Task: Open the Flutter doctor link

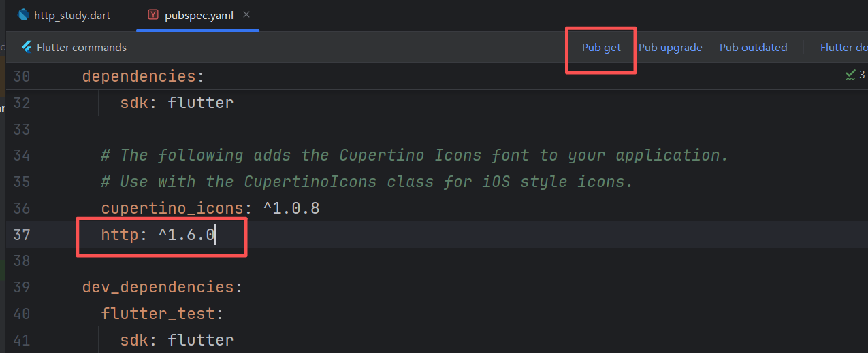Action: coord(843,48)
